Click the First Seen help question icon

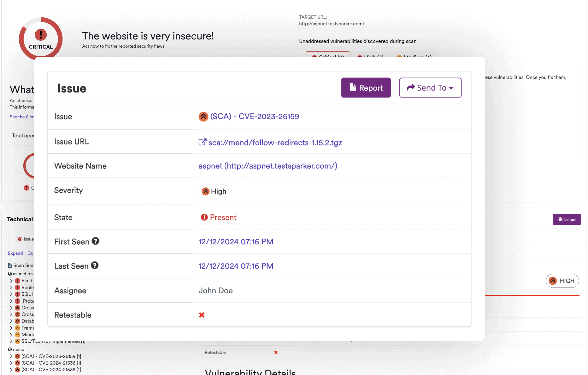tap(95, 241)
